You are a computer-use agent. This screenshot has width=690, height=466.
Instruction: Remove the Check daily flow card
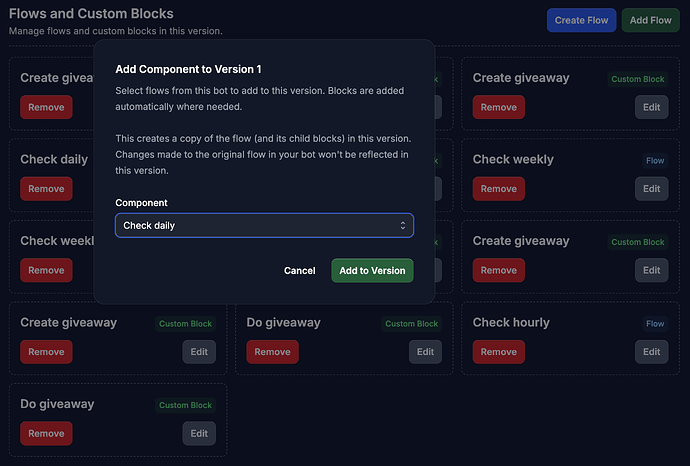pyautogui.click(x=46, y=189)
